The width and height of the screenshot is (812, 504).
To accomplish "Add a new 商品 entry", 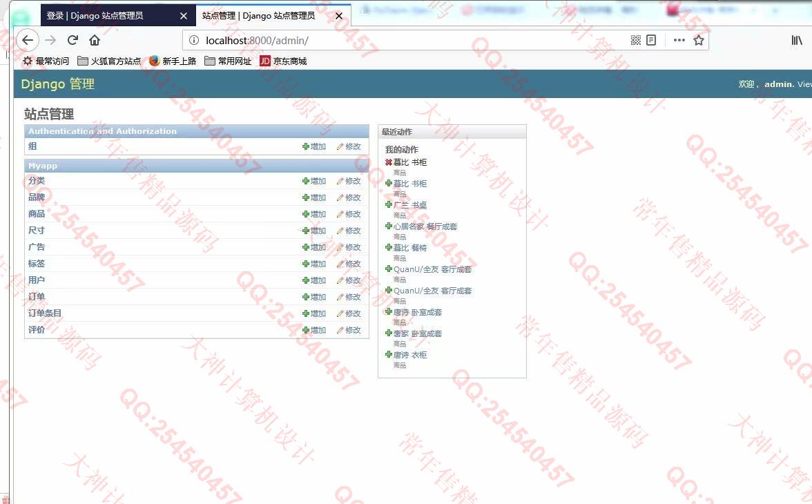I will [313, 214].
